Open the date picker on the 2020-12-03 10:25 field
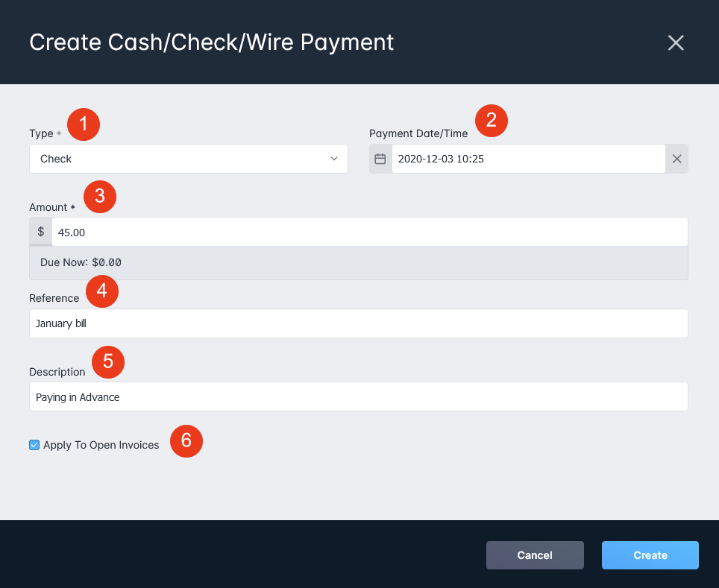 528,159
